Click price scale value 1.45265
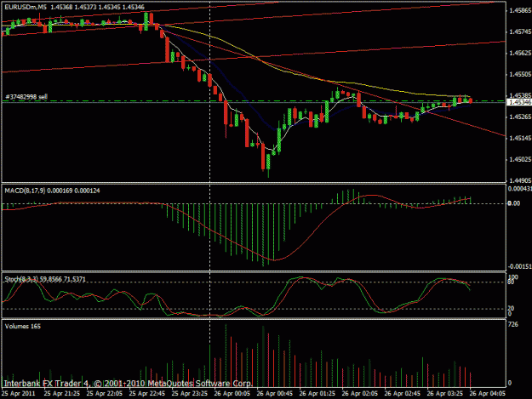Viewport: 532px width, 399px height. click(520, 117)
